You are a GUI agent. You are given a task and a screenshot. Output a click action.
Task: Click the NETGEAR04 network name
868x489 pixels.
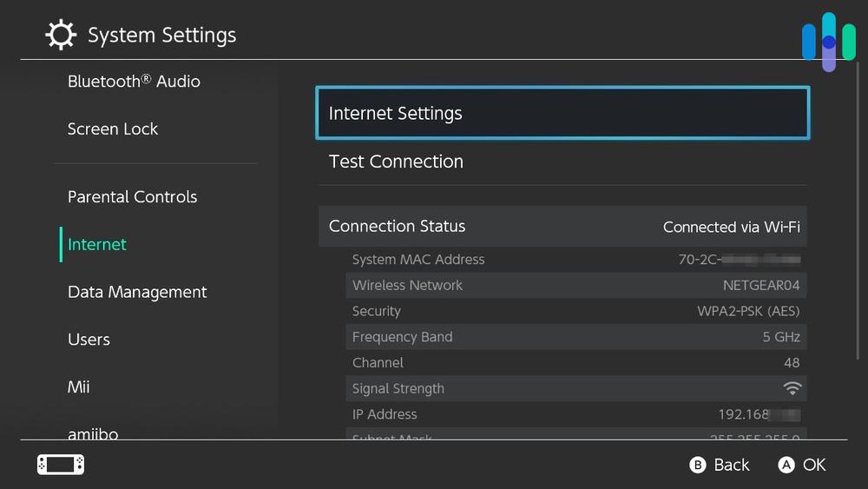coord(761,285)
